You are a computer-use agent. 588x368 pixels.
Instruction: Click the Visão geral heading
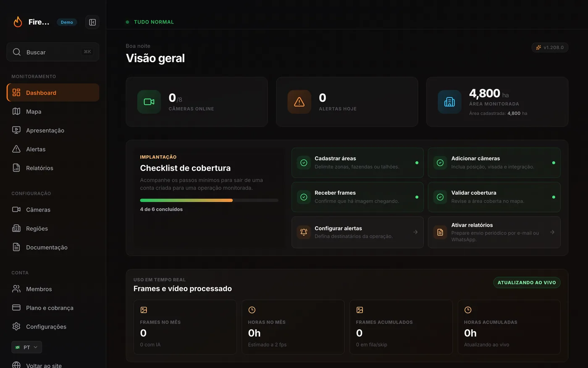tap(155, 58)
